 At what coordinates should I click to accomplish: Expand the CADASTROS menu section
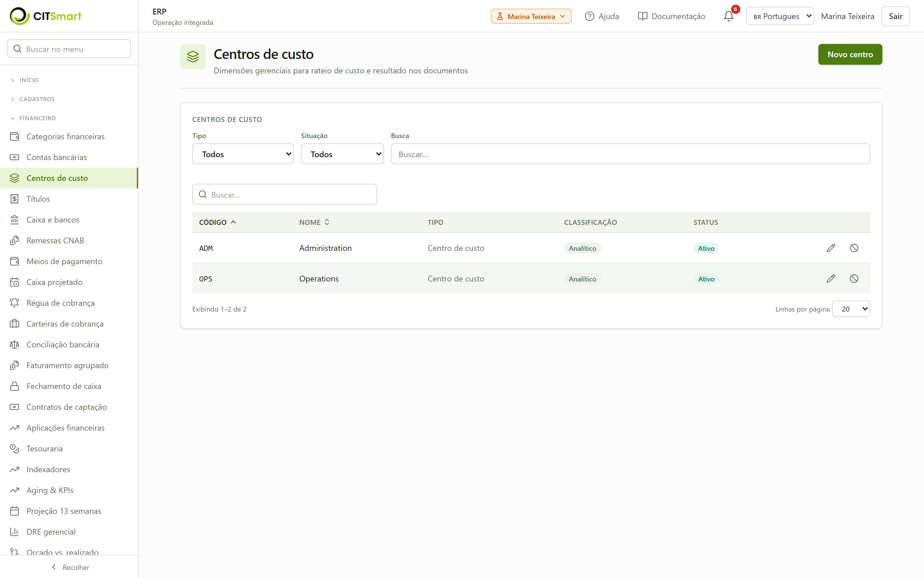pos(33,99)
